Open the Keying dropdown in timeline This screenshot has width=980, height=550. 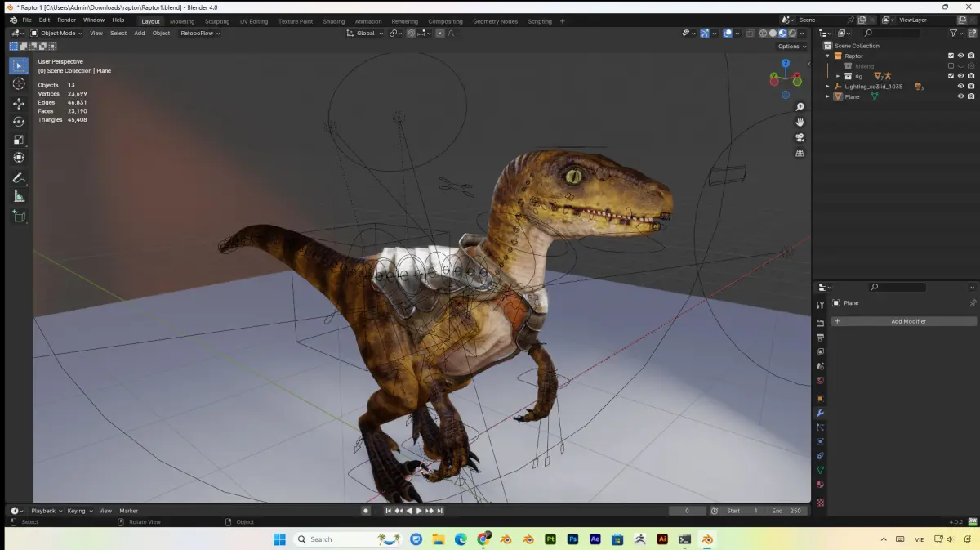pyautogui.click(x=80, y=511)
